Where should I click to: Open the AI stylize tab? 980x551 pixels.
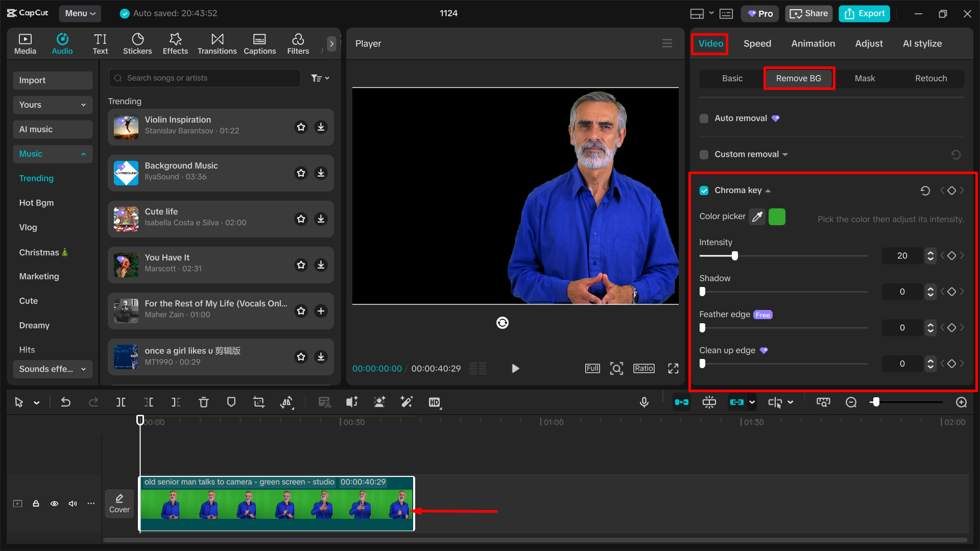point(922,43)
